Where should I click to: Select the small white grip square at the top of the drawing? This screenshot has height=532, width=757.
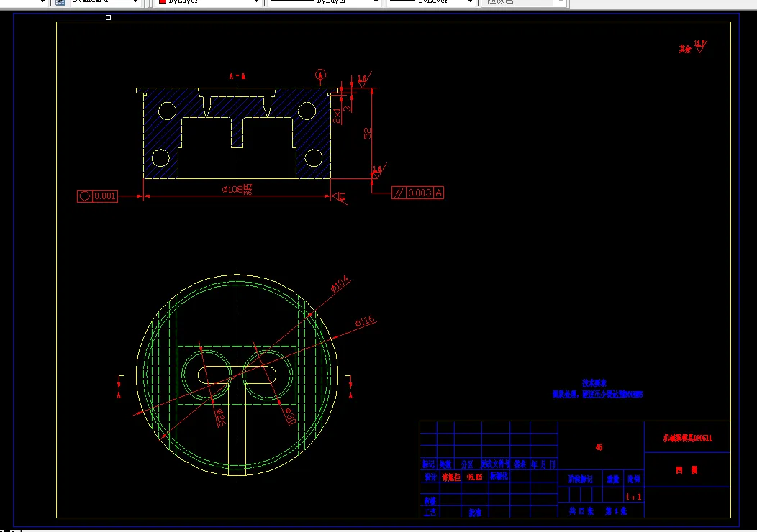(108, 18)
